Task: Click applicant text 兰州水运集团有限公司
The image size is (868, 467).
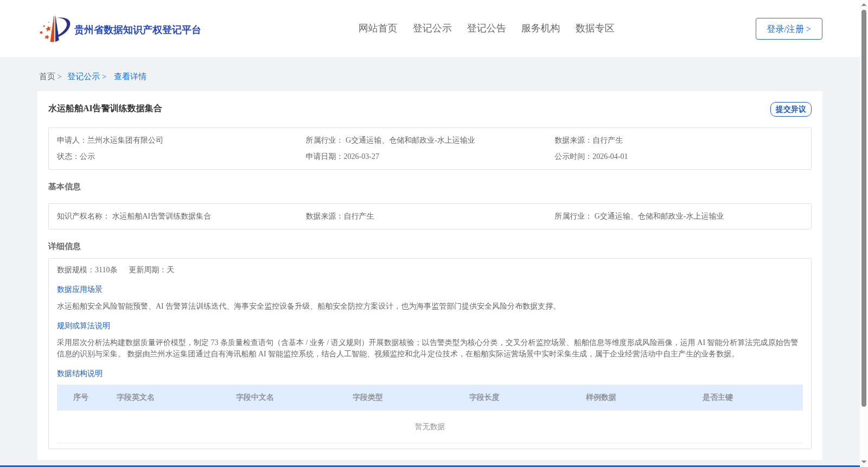Action: [125, 140]
